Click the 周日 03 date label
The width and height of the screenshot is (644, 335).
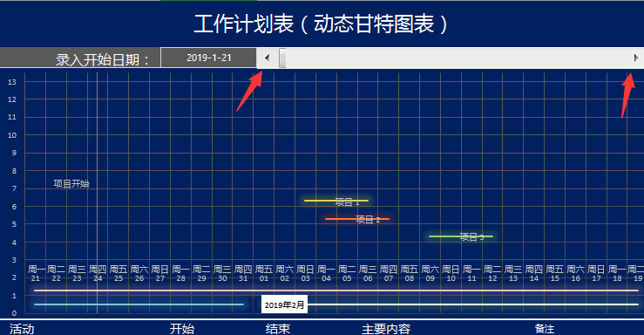[305, 273]
